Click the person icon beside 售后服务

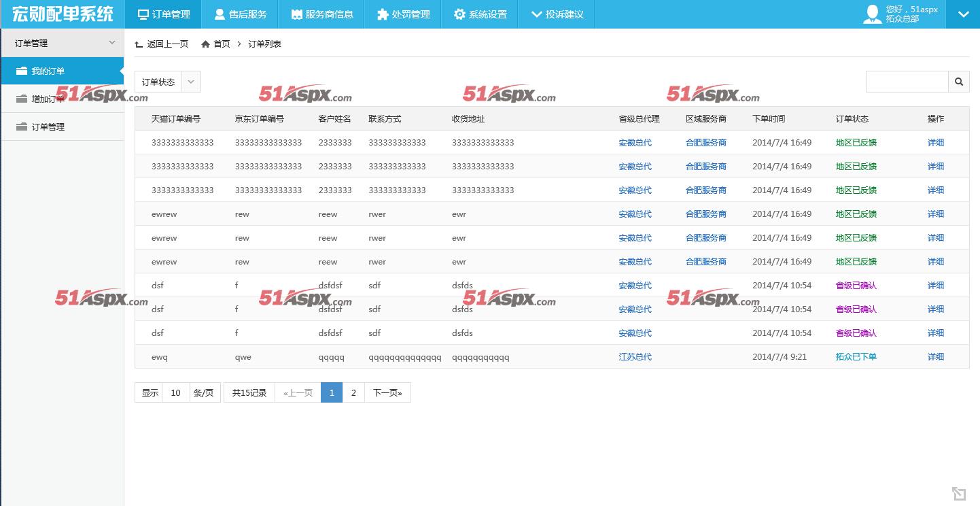pos(220,14)
